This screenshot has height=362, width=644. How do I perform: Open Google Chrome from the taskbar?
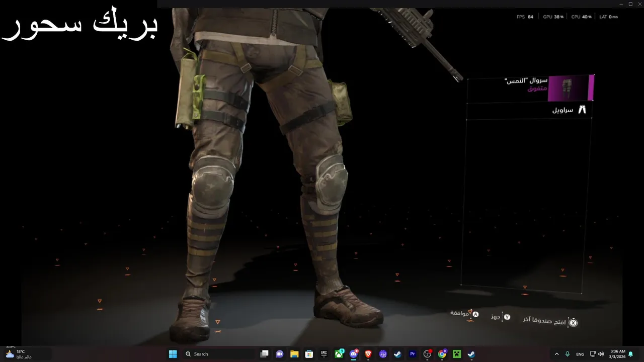pyautogui.click(x=442, y=354)
